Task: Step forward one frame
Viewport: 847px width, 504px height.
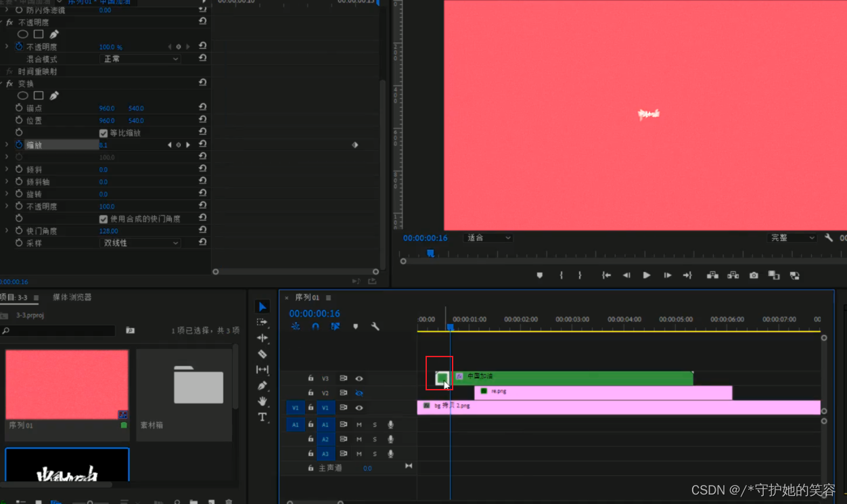Action: coord(668,275)
